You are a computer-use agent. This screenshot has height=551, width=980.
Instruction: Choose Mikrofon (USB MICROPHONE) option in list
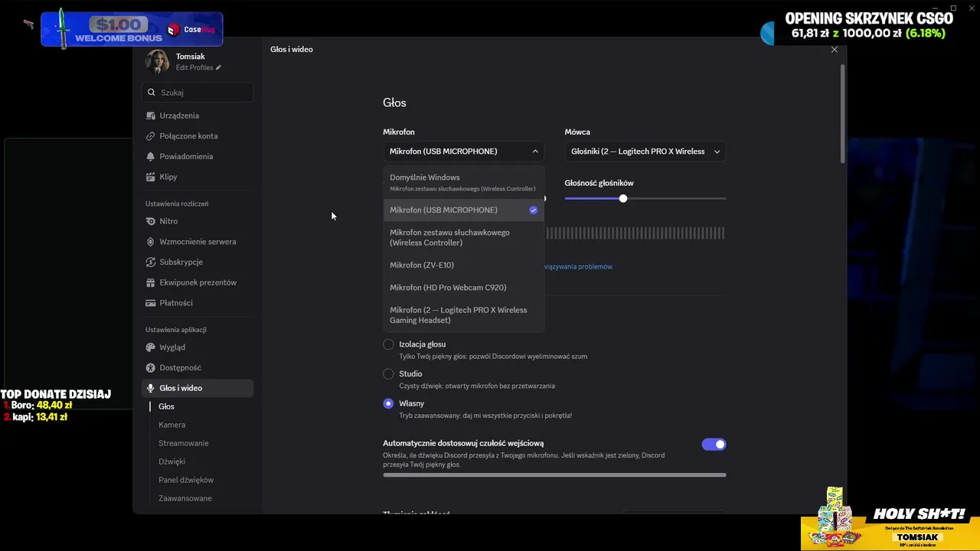click(463, 210)
